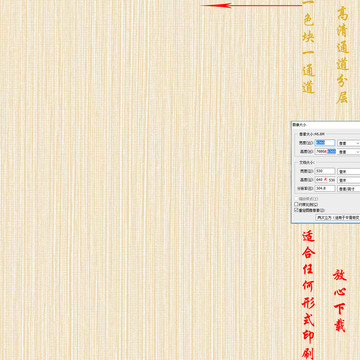Viewport: 360px width, 360px height.
Task: Open the pixel height unit dropdown
Action: pyautogui.click(x=349, y=152)
